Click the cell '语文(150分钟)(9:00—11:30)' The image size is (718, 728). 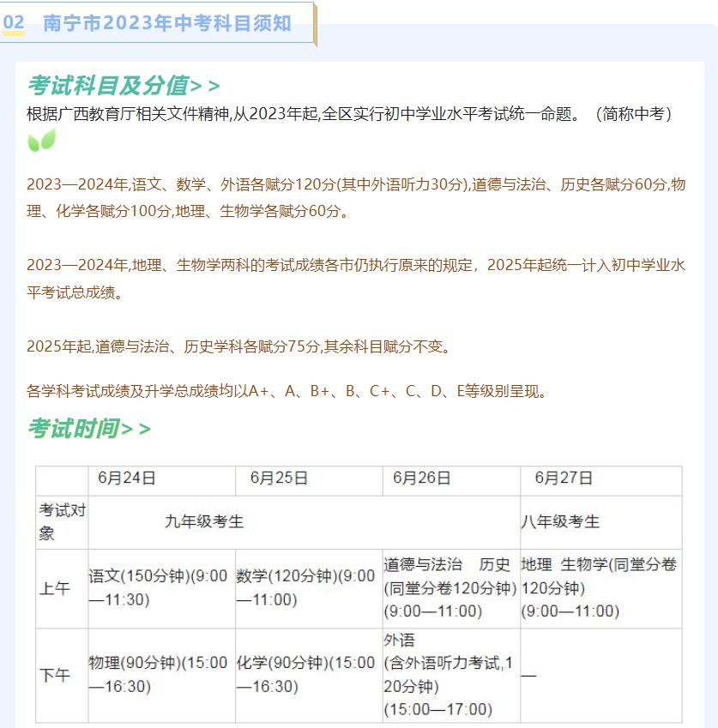click(161, 588)
